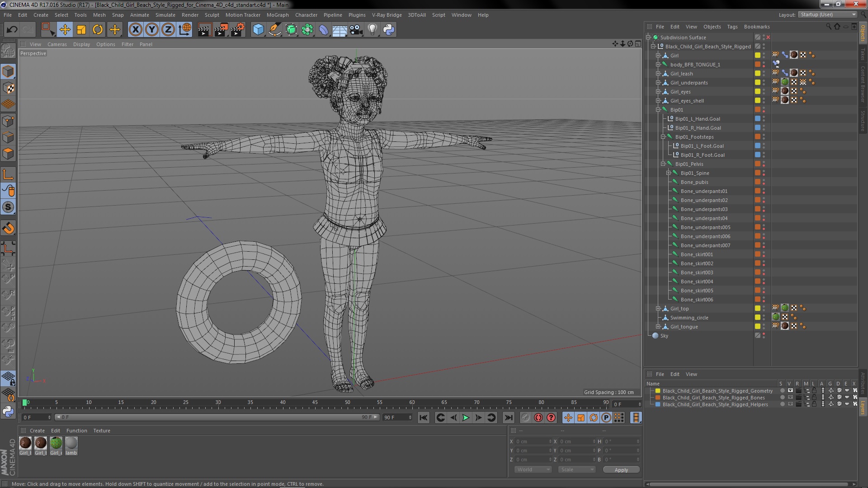Toggle the Z axis lock

[168, 30]
